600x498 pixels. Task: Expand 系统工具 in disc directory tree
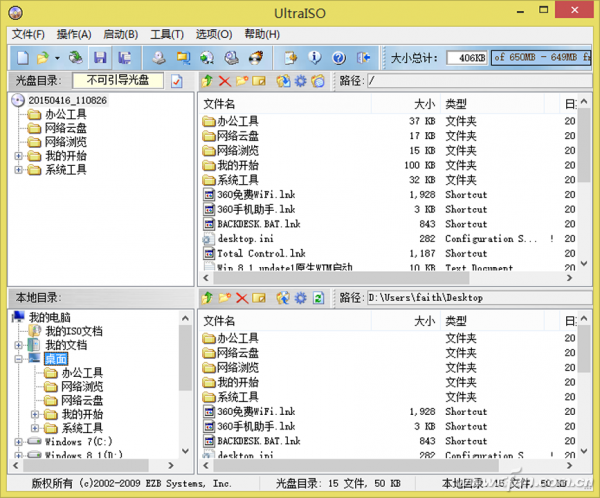click(18, 170)
